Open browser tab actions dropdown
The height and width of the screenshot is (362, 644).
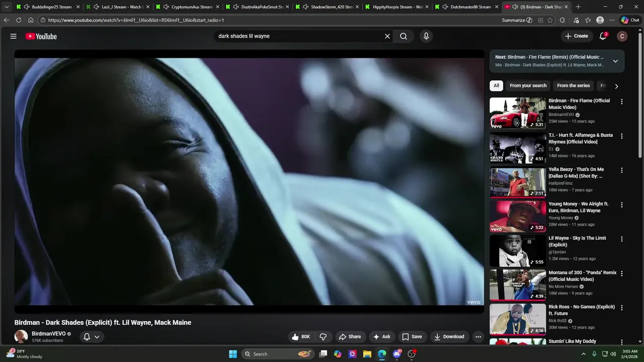(7, 7)
